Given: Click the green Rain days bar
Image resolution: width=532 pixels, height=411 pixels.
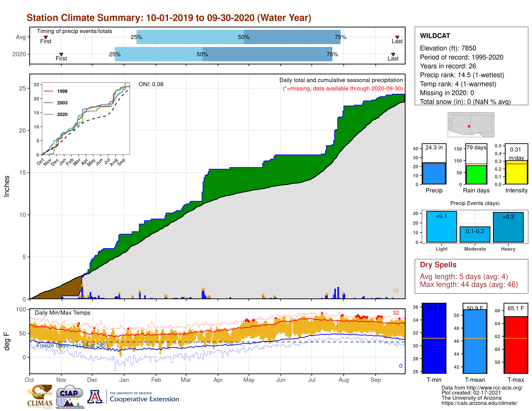Looking at the screenshot, I should coord(476,175).
